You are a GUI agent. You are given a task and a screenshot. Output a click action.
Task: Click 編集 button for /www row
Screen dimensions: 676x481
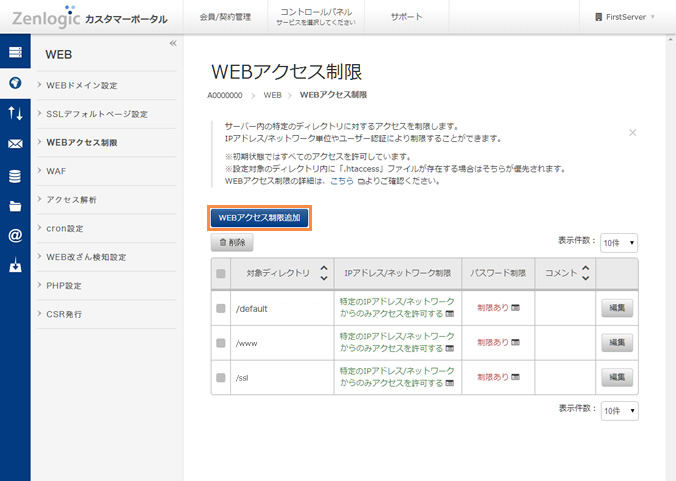[617, 343]
